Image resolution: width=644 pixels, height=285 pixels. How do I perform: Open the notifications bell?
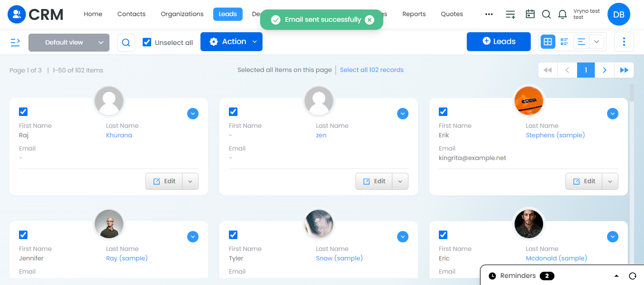pos(562,14)
